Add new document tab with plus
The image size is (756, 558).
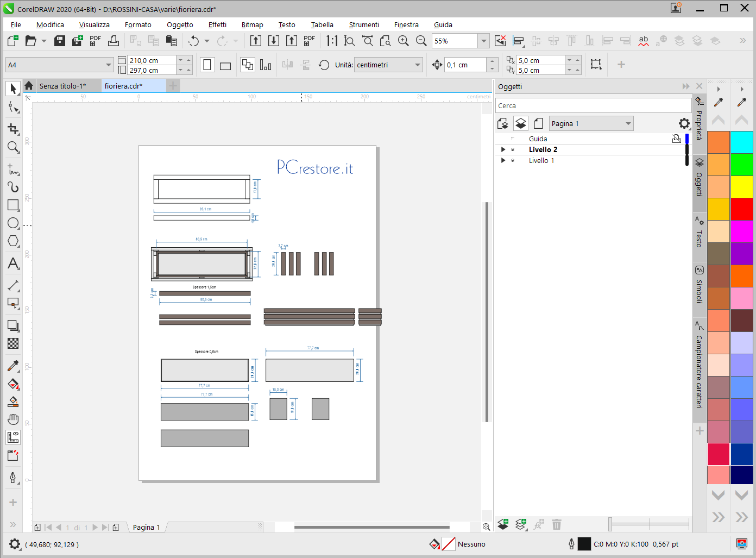(173, 85)
